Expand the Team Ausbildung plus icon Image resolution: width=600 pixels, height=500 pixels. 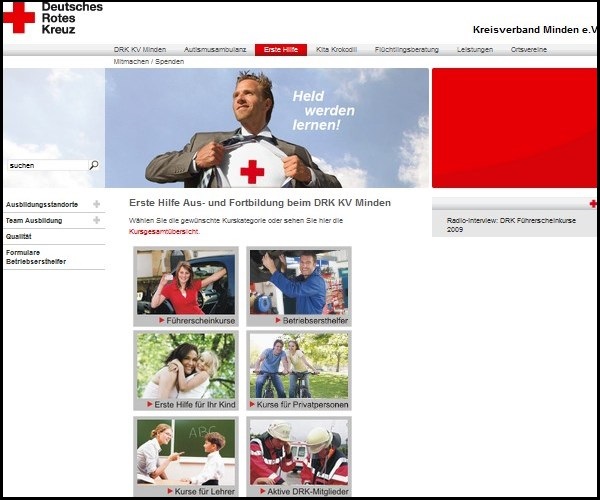coord(96,220)
